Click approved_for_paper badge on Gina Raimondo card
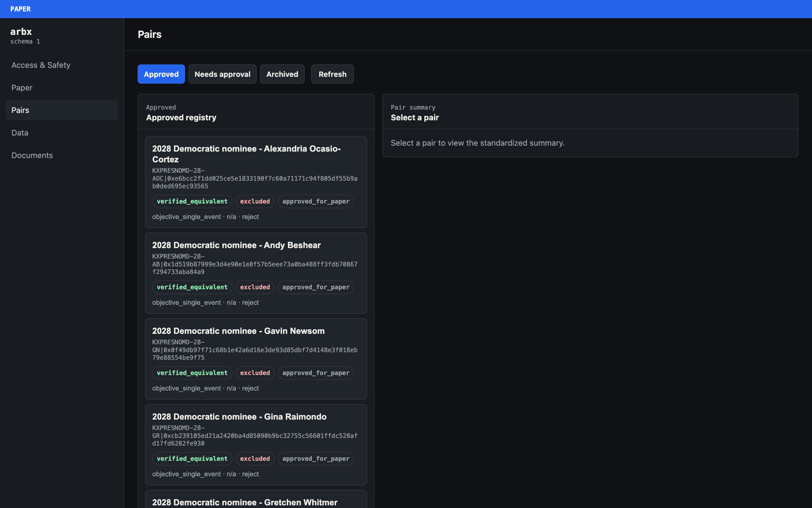The width and height of the screenshot is (812, 508). 316,459
